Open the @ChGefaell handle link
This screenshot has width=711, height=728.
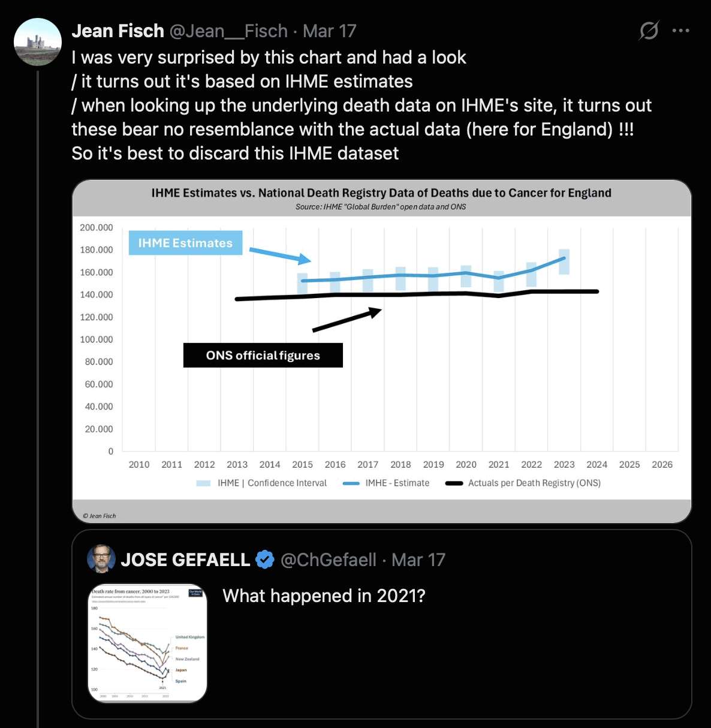329,560
